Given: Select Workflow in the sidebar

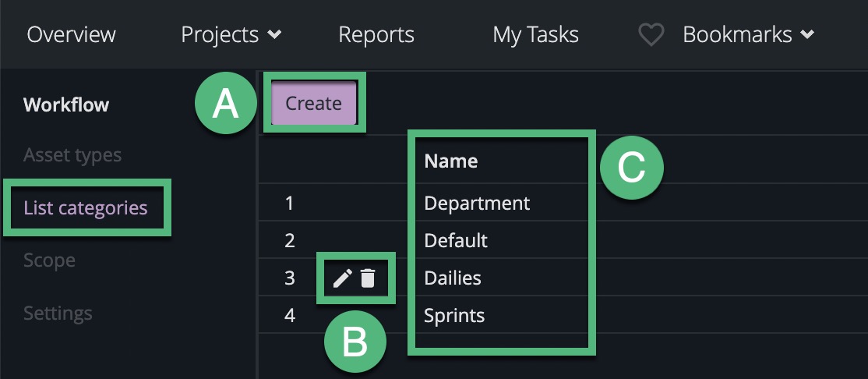Looking at the screenshot, I should click(66, 105).
